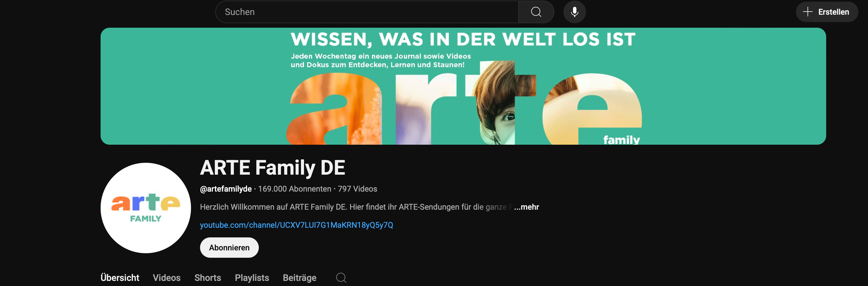Open the youtube.com/channel link

pyautogui.click(x=296, y=225)
